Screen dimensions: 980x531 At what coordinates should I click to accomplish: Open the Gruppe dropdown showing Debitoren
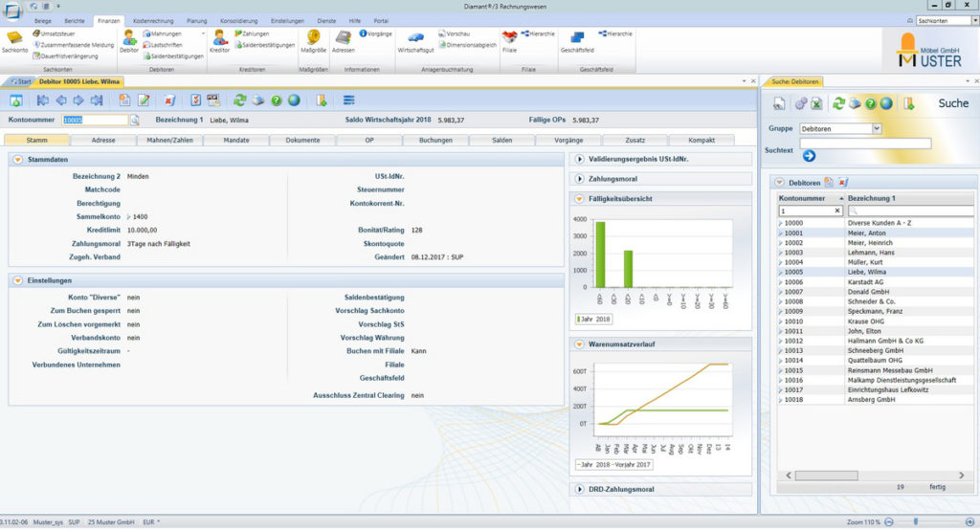(x=877, y=129)
